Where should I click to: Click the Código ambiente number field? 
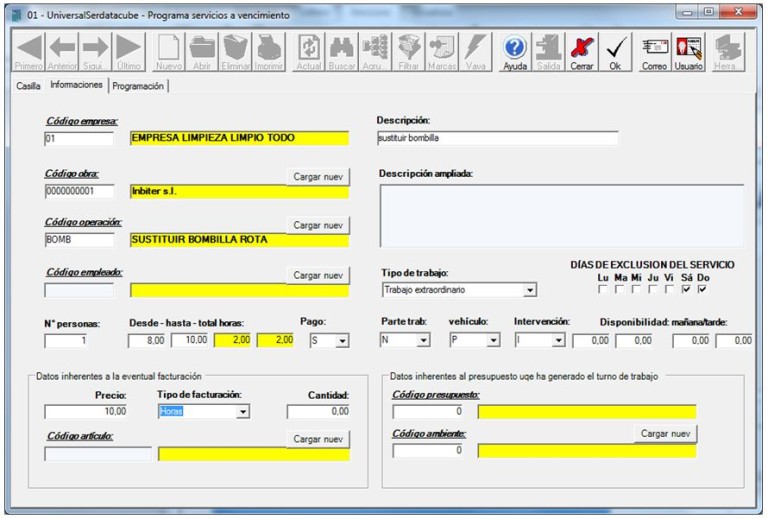click(428, 450)
